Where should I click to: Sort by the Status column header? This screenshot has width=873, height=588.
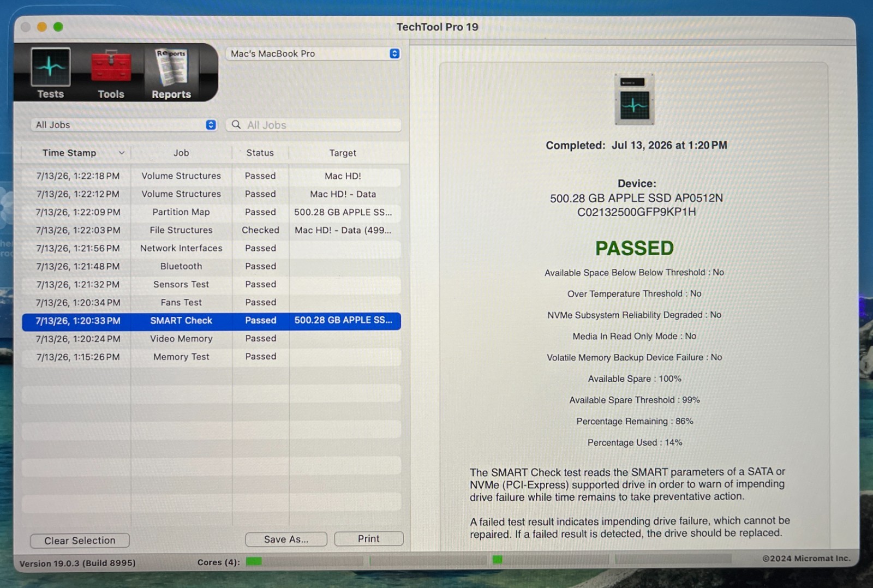260,153
